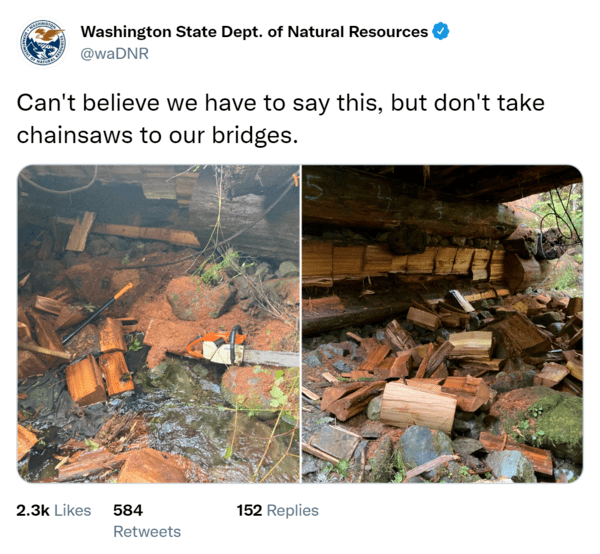The width and height of the screenshot is (600, 554).
Task: Click the 152 reply count number
Action: coord(249,510)
